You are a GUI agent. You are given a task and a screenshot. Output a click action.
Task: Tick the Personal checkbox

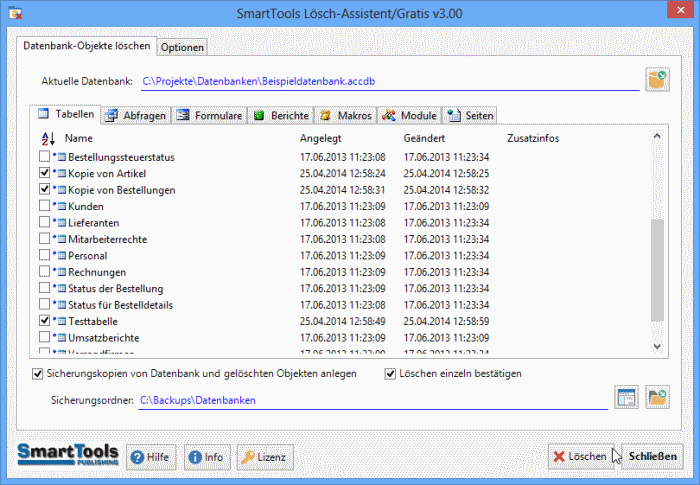coord(44,255)
